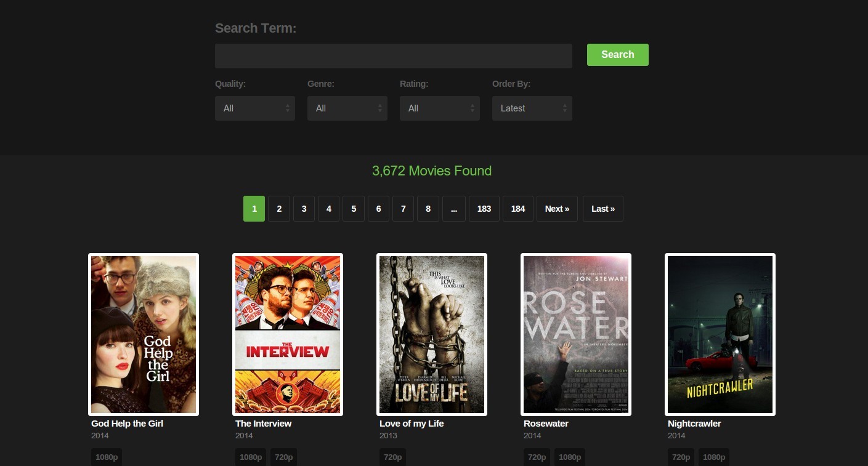Select 1080p for God Help the Girl
This screenshot has height=466, width=868.
click(107, 457)
